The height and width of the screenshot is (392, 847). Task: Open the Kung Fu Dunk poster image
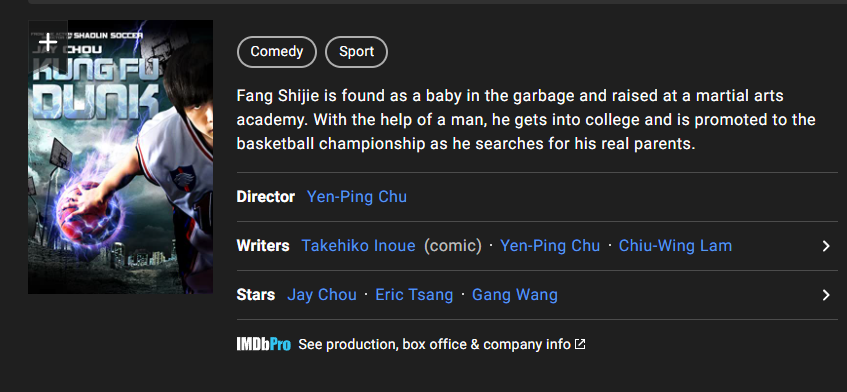[120, 157]
